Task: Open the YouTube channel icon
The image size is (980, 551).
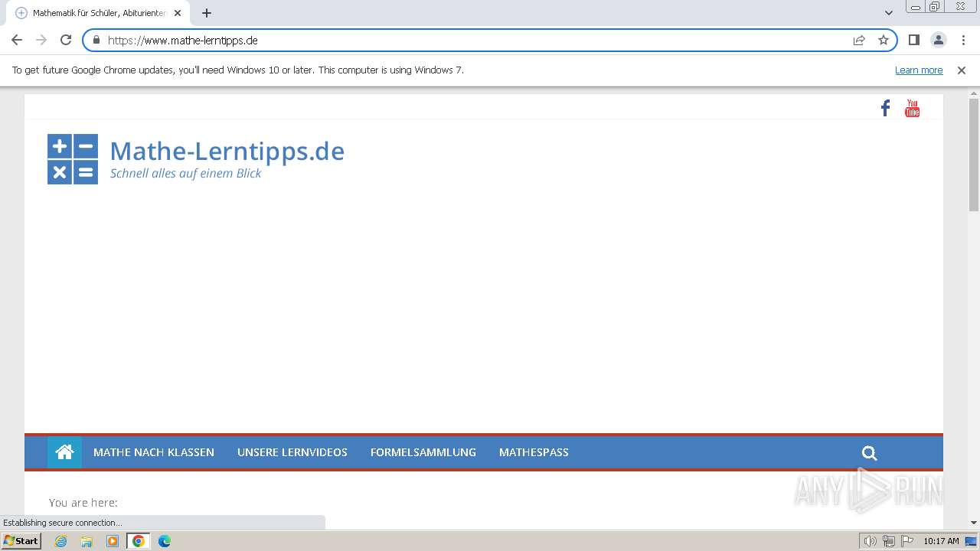Action: (912, 109)
